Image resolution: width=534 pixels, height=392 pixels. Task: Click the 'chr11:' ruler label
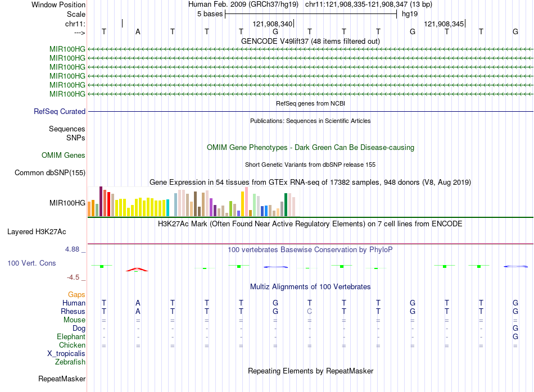[x=75, y=24]
